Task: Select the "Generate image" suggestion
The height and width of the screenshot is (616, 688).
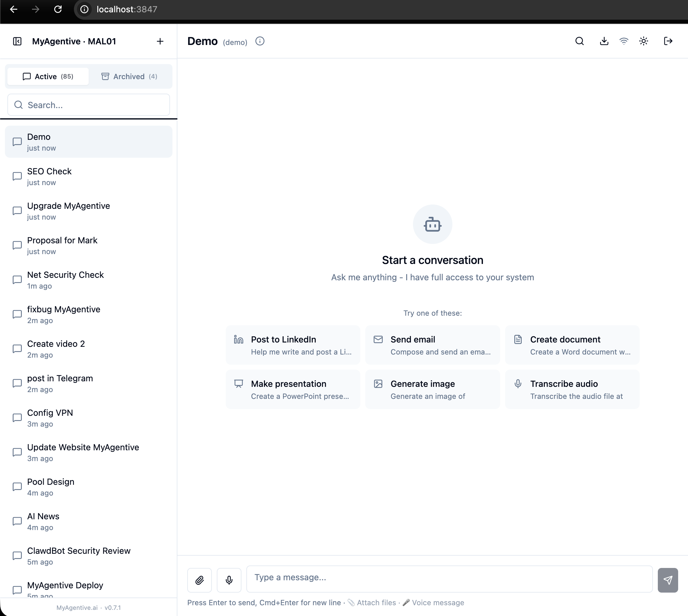Action: coord(432,389)
